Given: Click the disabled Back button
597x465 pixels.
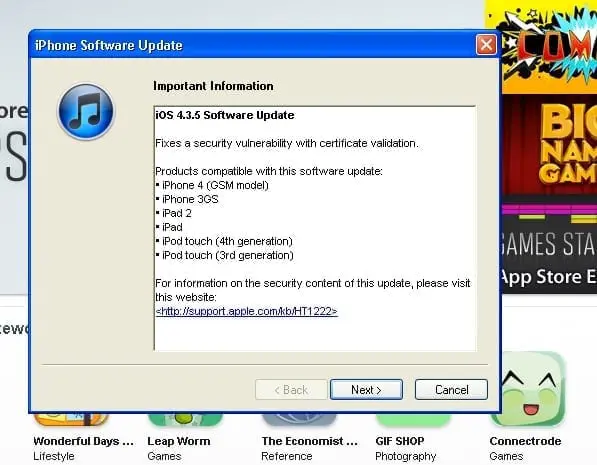Looking at the screenshot, I should 291,390.
